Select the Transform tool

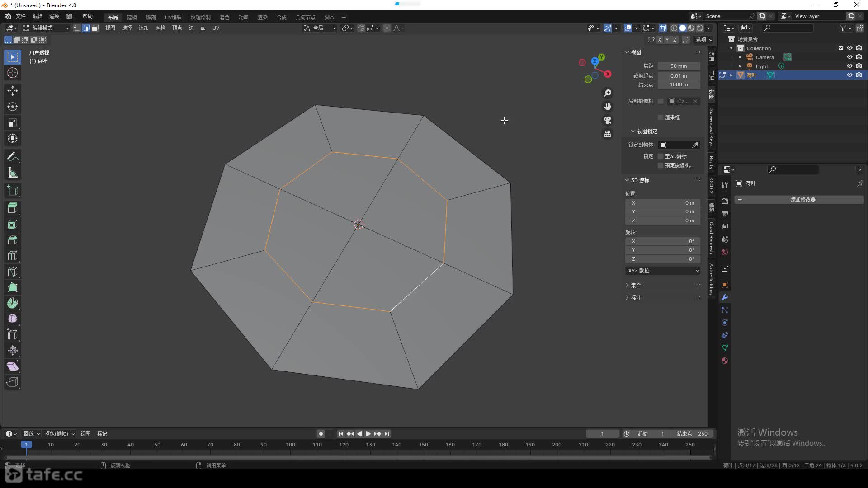(x=13, y=138)
